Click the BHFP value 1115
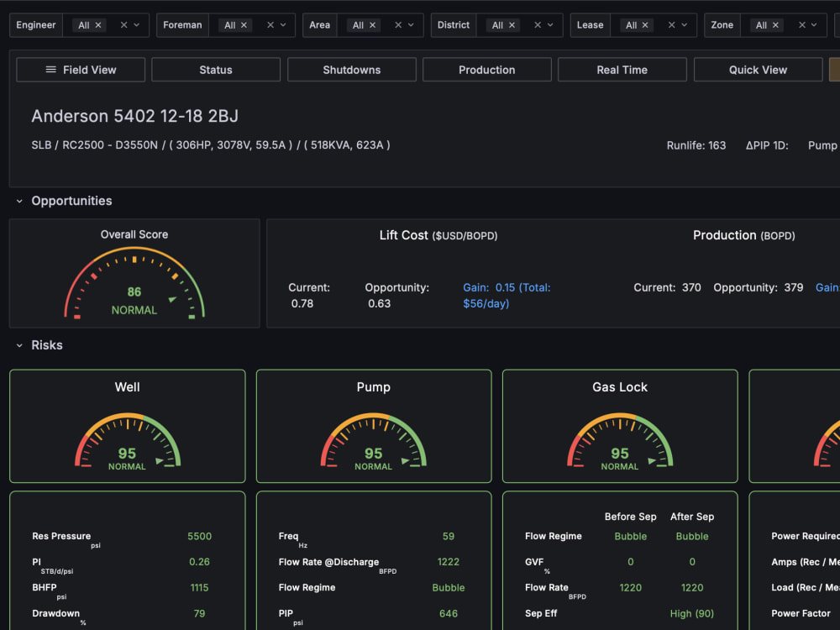This screenshot has height=630, width=840. [199, 588]
